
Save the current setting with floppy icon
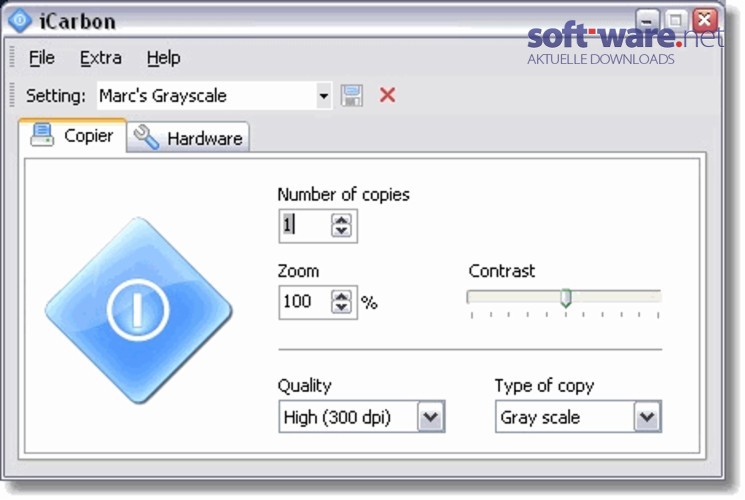click(x=352, y=96)
